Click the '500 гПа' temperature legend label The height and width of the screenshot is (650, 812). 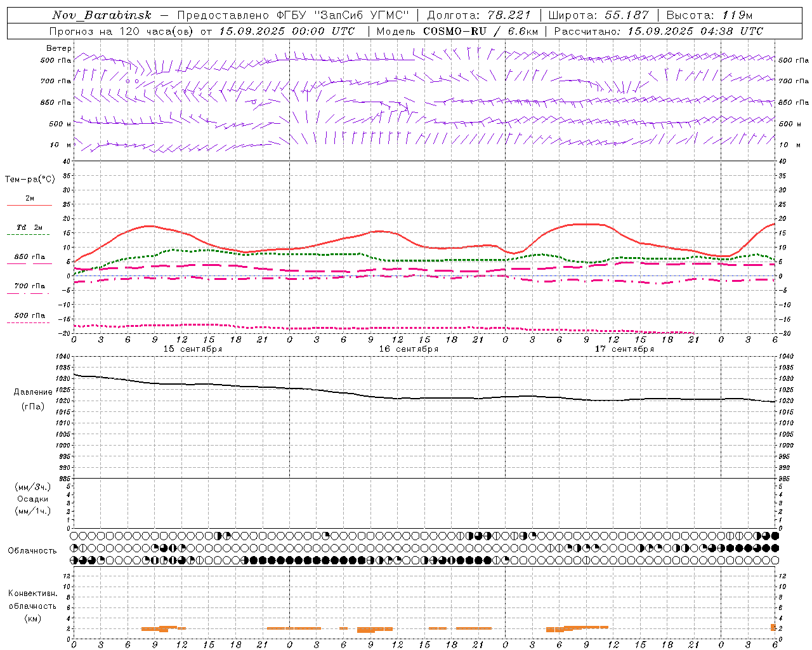point(29,315)
